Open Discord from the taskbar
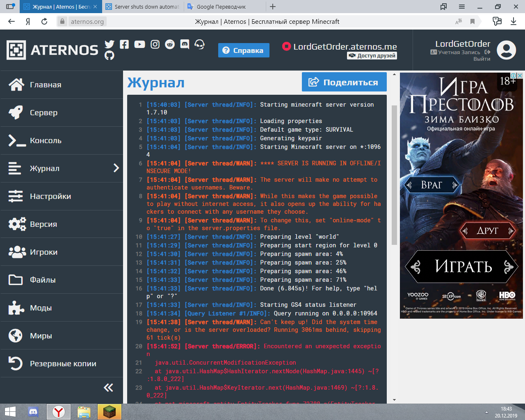The width and height of the screenshot is (525, 420). (33, 412)
